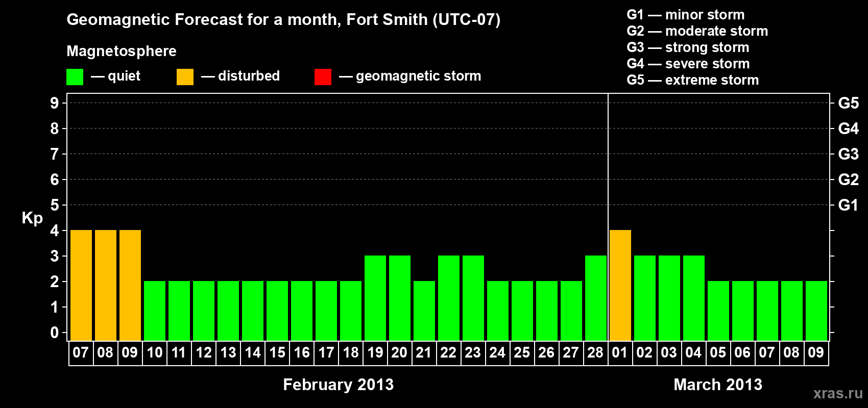Click March date label 04 on the x-axis
The image size is (868, 408).
[693, 353]
